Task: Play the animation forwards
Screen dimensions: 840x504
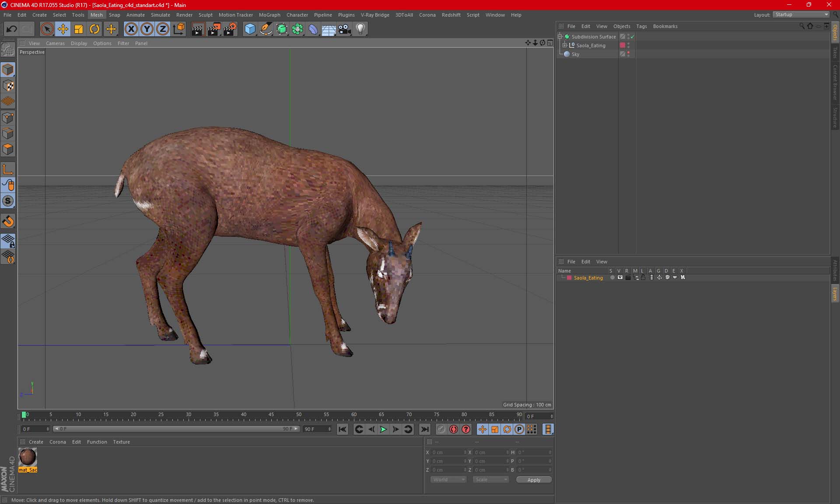Action: point(383,429)
